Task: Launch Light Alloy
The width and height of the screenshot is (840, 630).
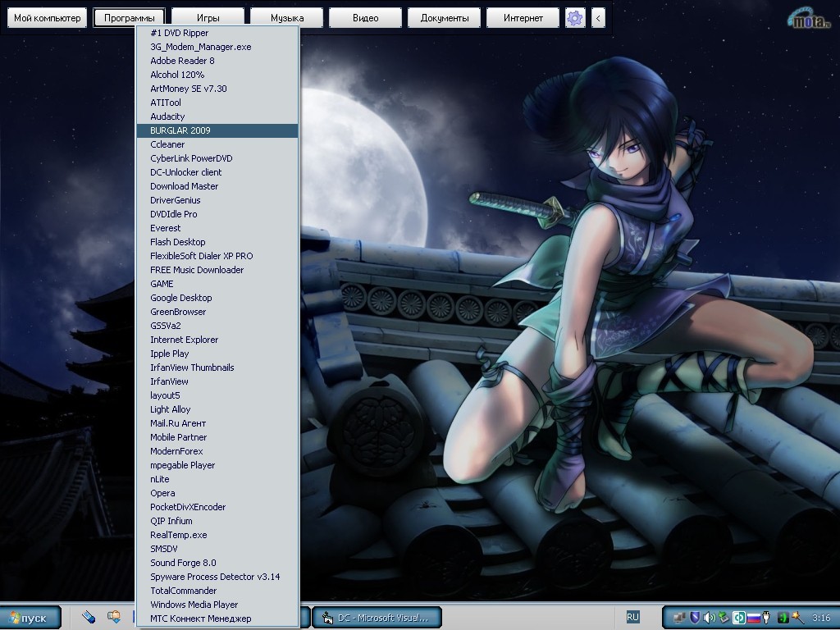Action: pos(217,409)
